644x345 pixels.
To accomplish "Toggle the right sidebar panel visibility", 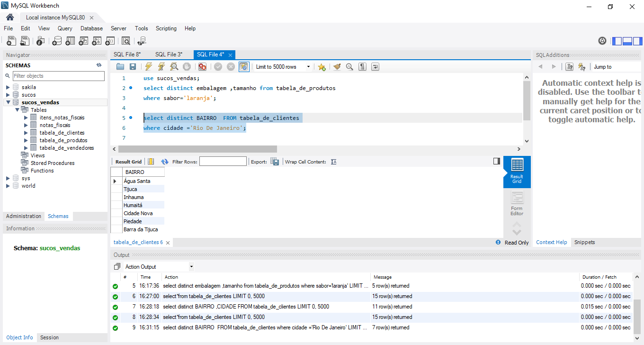I will point(638,41).
